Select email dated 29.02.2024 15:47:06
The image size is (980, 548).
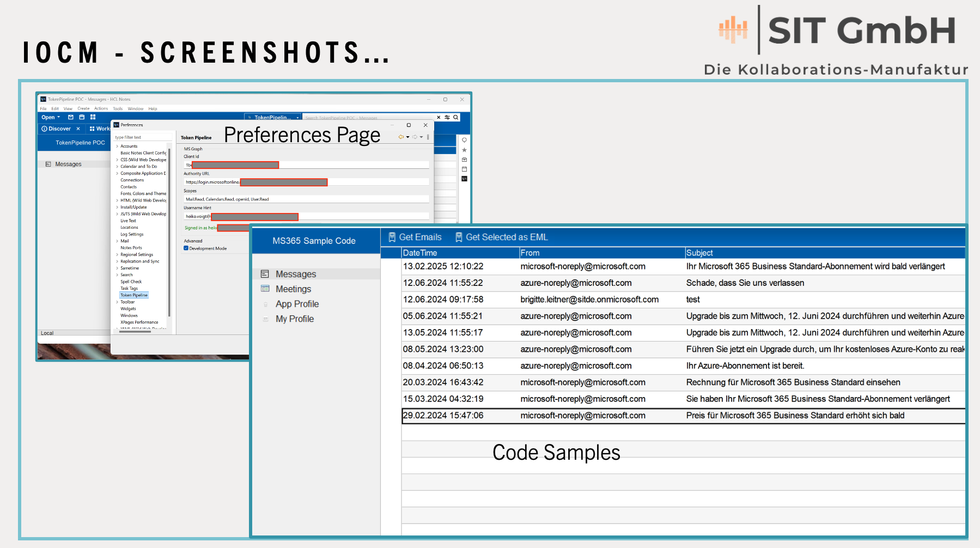point(683,416)
